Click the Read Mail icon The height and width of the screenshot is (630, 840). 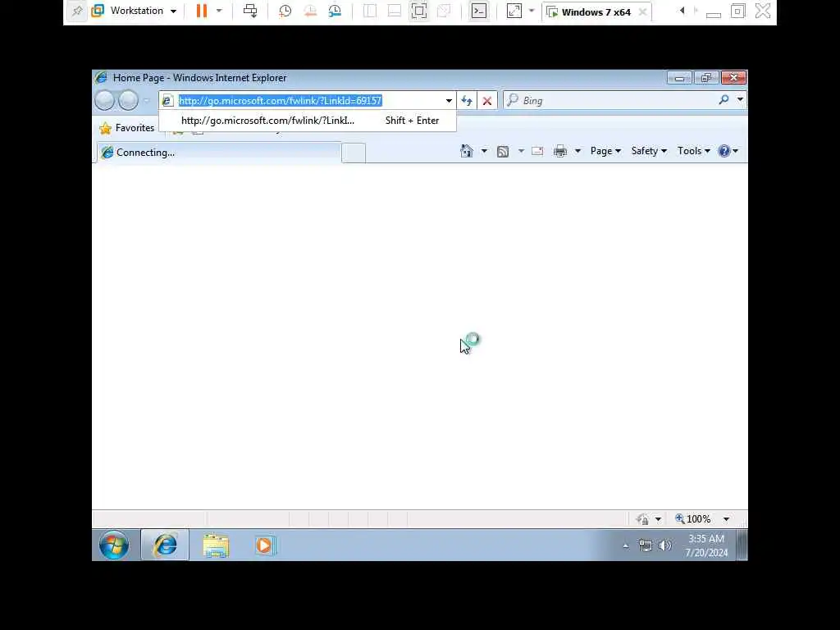click(x=537, y=152)
